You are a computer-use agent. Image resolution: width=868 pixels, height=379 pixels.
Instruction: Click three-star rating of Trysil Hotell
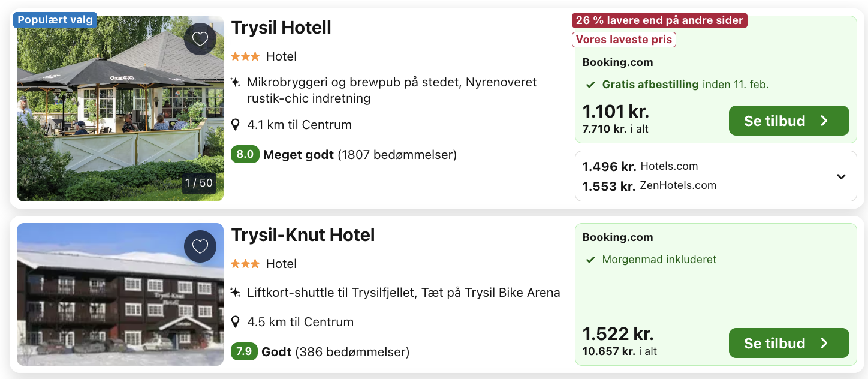pyautogui.click(x=245, y=56)
